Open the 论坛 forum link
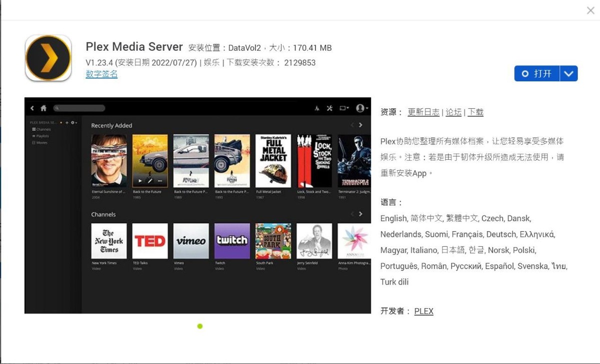This screenshot has width=600, height=364. pyautogui.click(x=453, y=112)
